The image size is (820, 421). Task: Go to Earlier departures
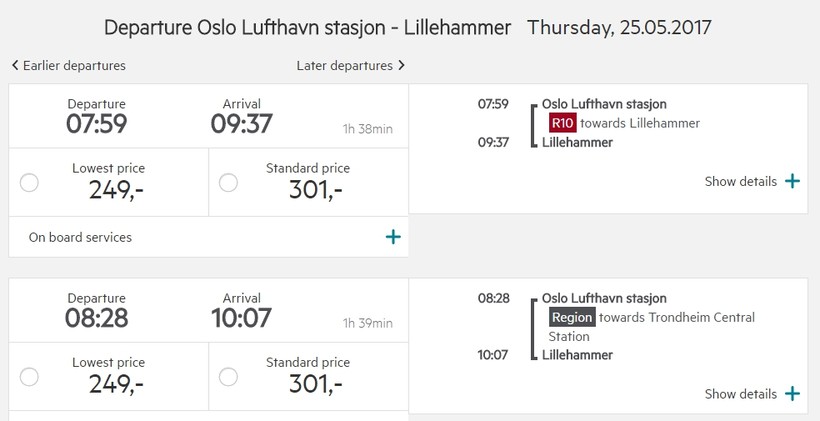(x=74, y=65)
